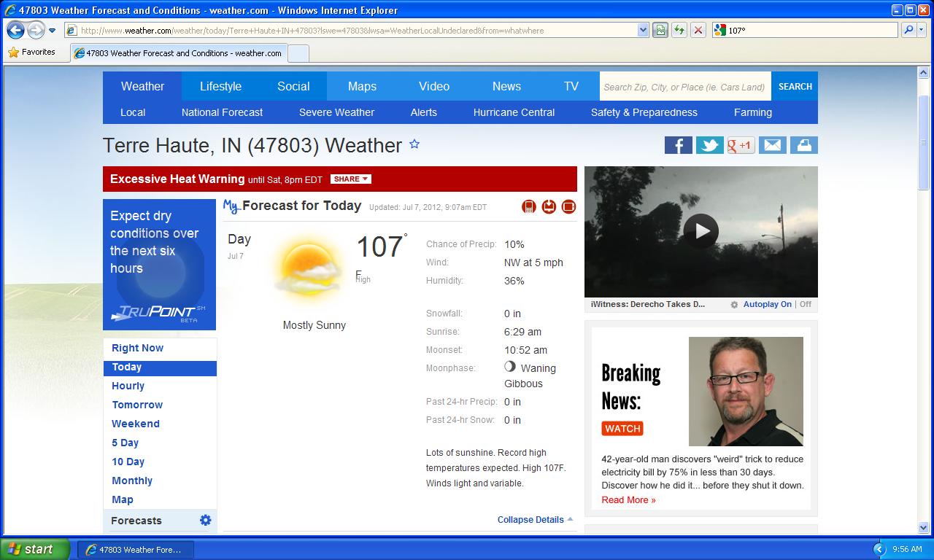The width and height of the screenshot is (934, 560).
Task: View Tomorrow's forecast
Action: click(x=137, y=405)
